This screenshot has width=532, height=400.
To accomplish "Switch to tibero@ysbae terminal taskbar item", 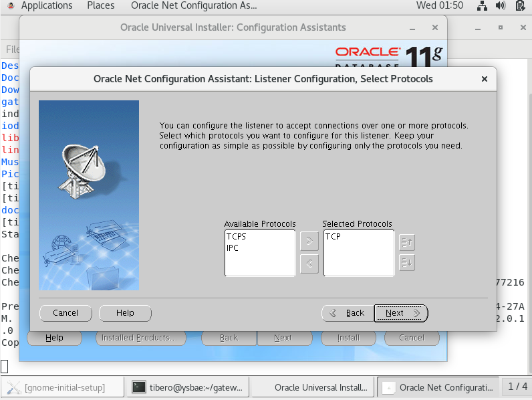I will coord(188,387).
